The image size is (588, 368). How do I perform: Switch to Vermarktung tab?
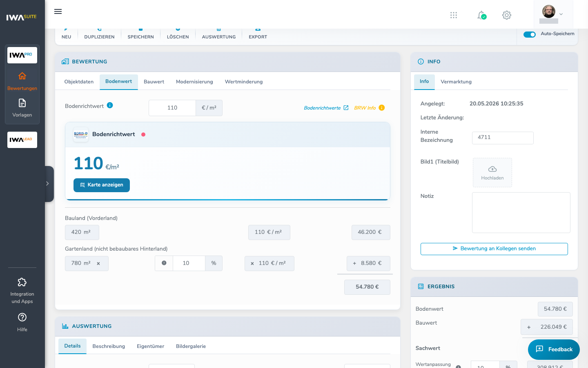pos(456,82)
